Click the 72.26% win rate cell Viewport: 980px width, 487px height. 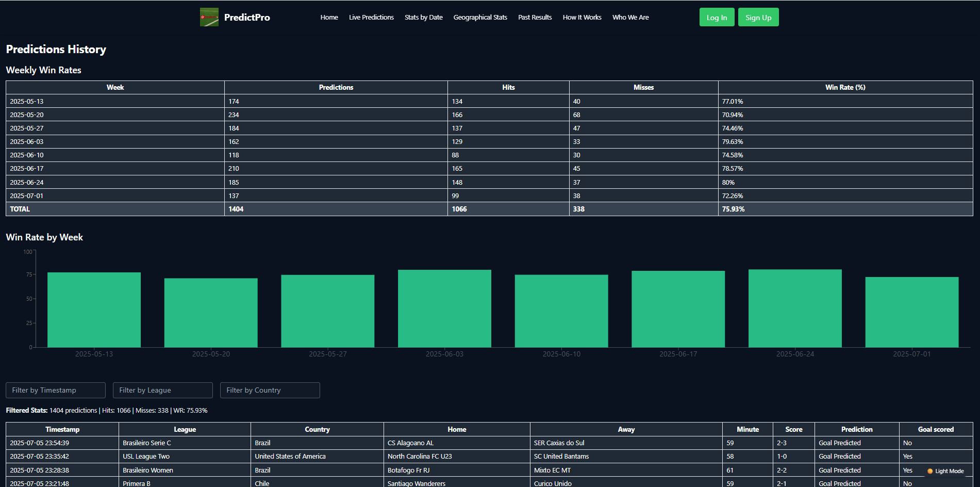[845, 196]
